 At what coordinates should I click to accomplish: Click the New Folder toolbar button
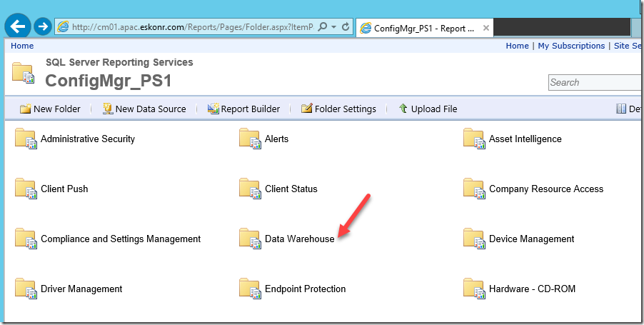point(50,109)
